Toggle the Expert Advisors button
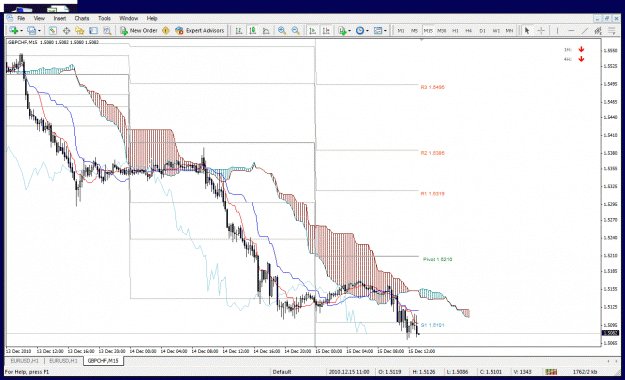 [200, 30]
